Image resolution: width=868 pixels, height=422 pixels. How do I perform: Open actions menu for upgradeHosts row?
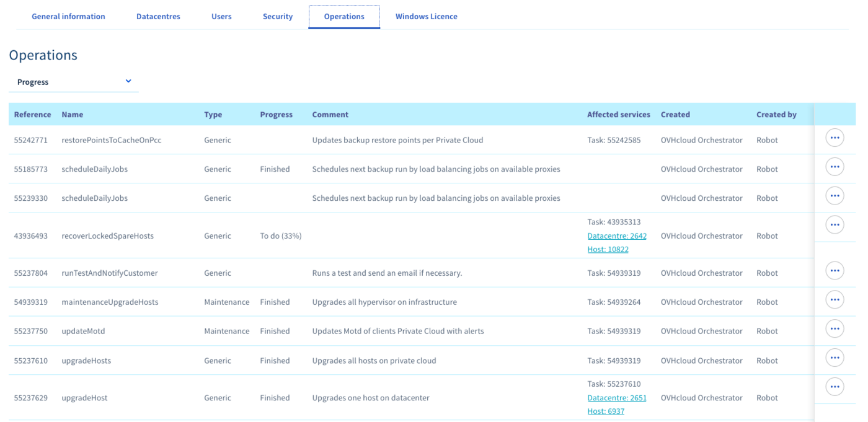835,358
